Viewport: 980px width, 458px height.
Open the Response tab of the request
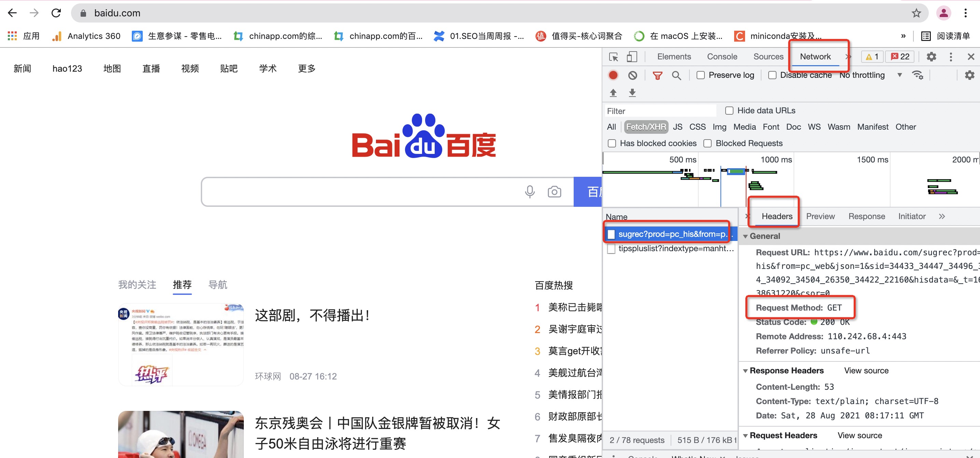coord(866,216)
